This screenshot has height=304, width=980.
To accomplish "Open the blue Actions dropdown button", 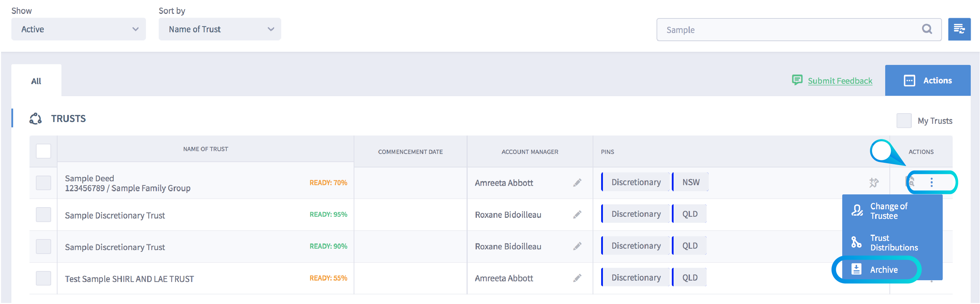I will click(927, 81).
